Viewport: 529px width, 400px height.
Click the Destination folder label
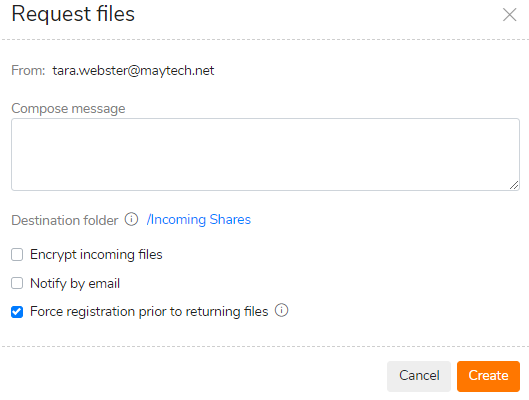[x=65, y=221]
